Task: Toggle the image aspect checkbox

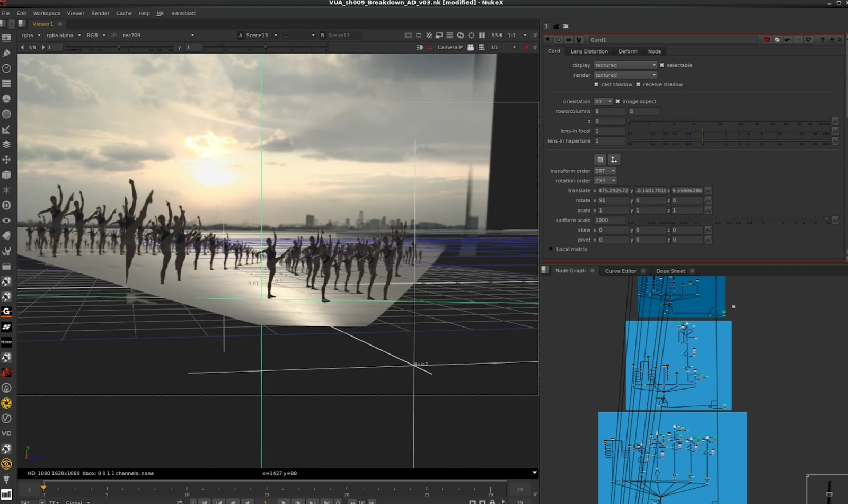Action: tap(617, 102)
